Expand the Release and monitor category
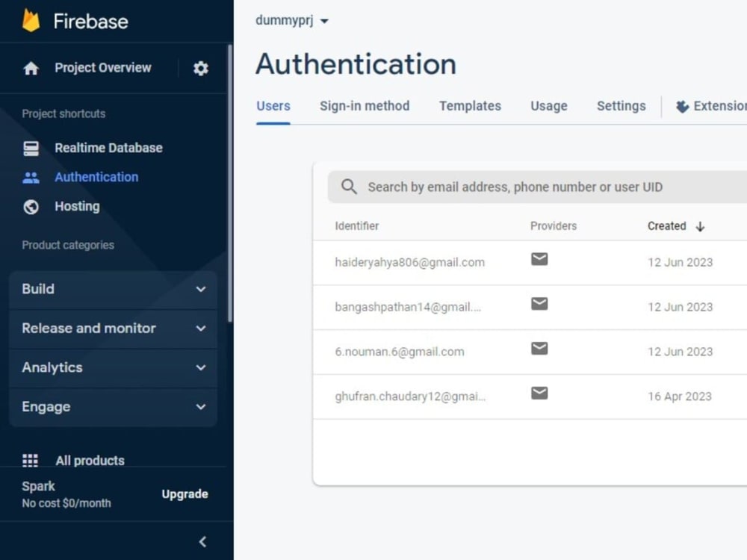 (114, 329)
